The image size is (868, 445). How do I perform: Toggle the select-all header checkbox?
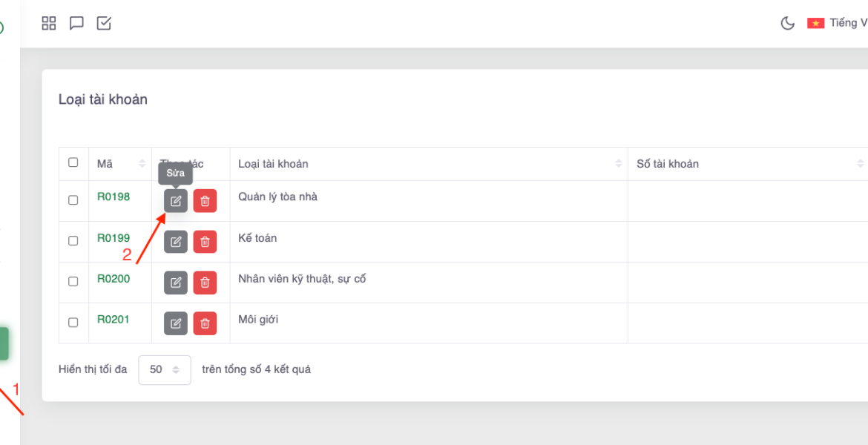(x=73, y=162)
